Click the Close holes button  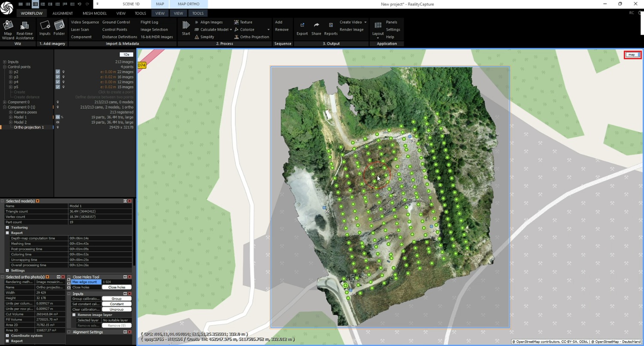click(x=116, y=287)
